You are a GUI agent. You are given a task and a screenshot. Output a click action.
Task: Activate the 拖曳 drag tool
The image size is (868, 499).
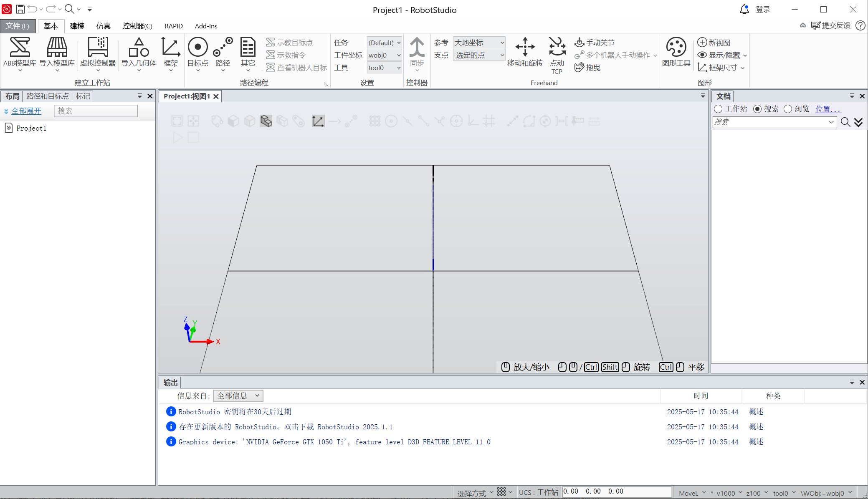587,68
